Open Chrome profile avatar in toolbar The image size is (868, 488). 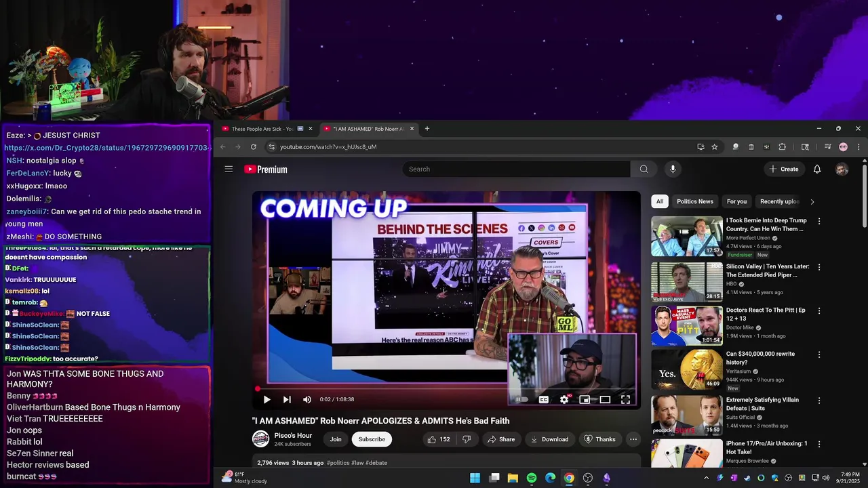click(x=844, y=146)
